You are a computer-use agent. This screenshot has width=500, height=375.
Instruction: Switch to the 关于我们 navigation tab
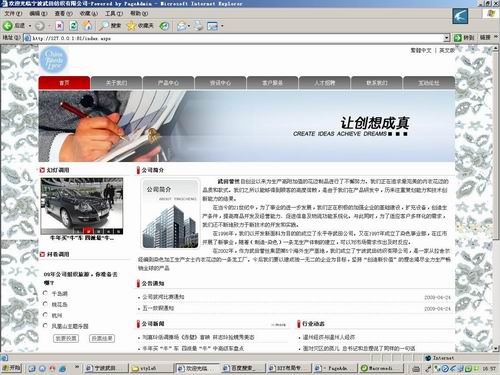pyautogui.click(x=116, y=83)
